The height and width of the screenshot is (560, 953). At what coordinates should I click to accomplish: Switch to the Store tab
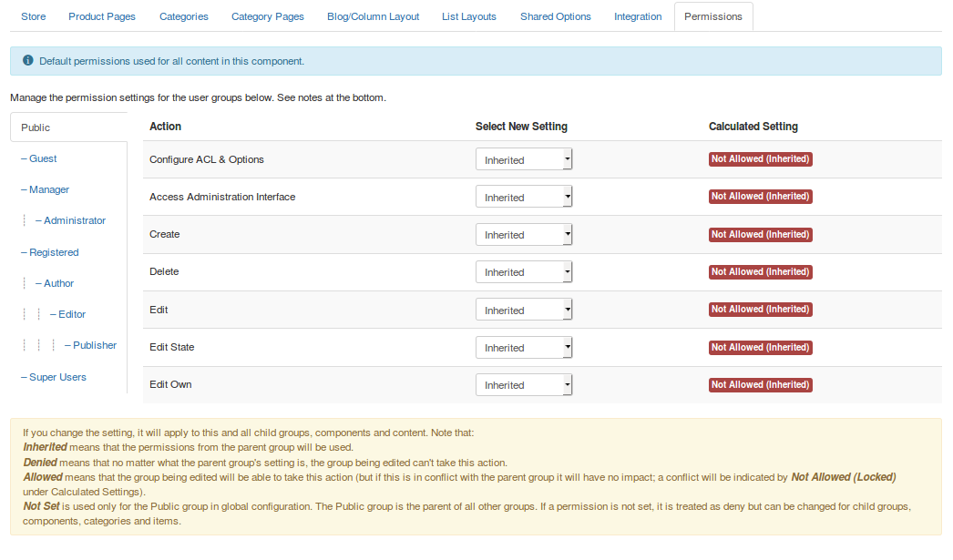click(33, 15)
